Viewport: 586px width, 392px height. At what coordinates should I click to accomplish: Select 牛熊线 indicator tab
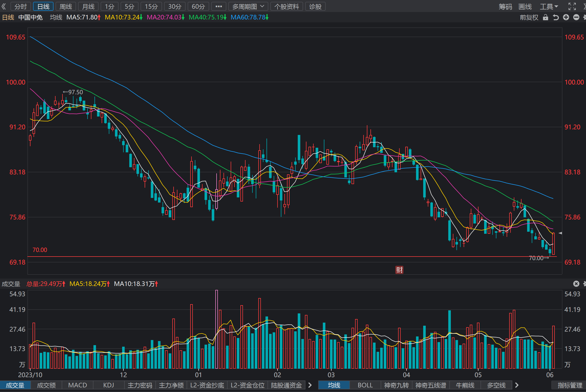pyautogui.click(x=465, y=385)
